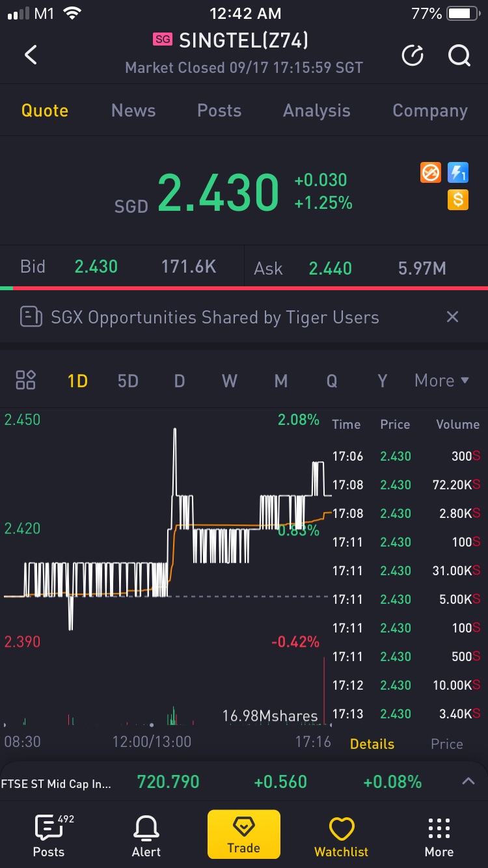Select the 500 volume trade row

pyautogui.click(x=407, y=657)
